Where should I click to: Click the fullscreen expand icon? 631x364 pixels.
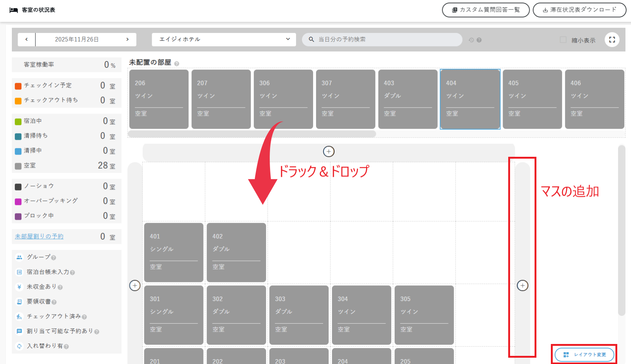pyautogui.click(x=612, y=40)
